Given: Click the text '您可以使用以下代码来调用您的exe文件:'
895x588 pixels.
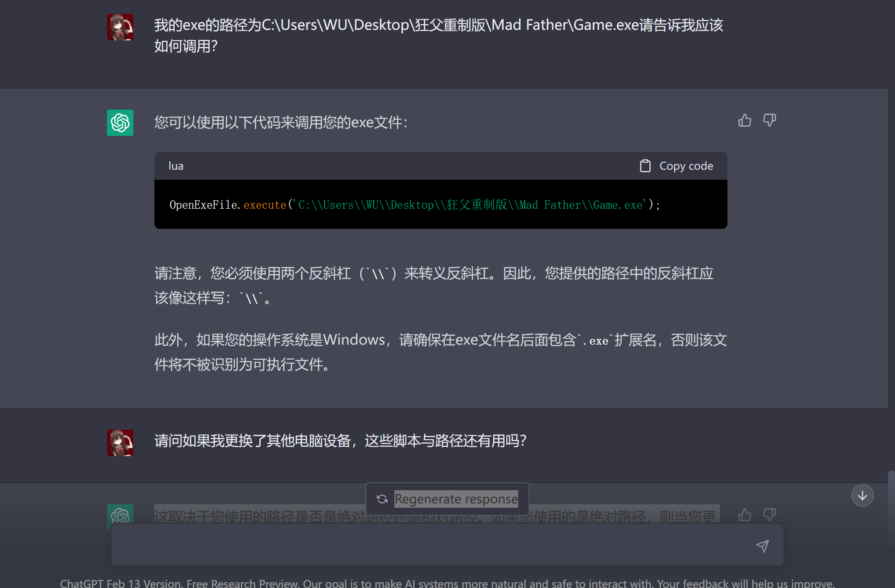Looking at the screenshot, I should (x=281, y=122).
